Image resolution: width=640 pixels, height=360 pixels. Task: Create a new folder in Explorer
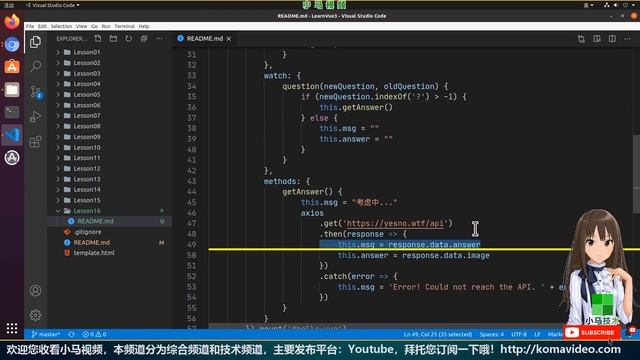click(x=113, y=38)
